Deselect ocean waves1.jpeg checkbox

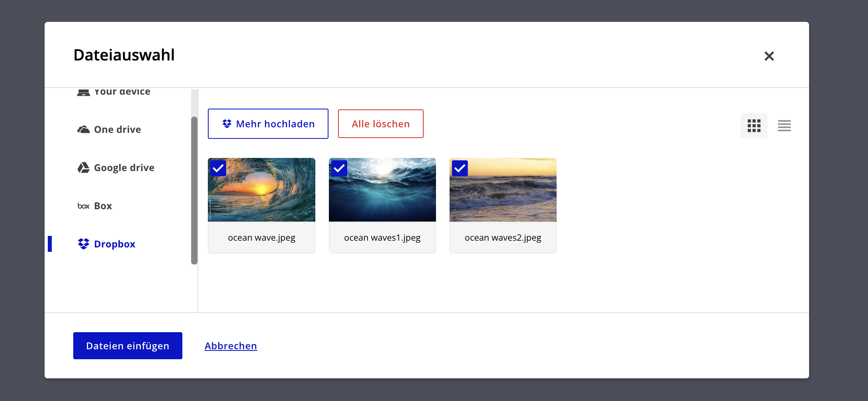pos(339,168)
